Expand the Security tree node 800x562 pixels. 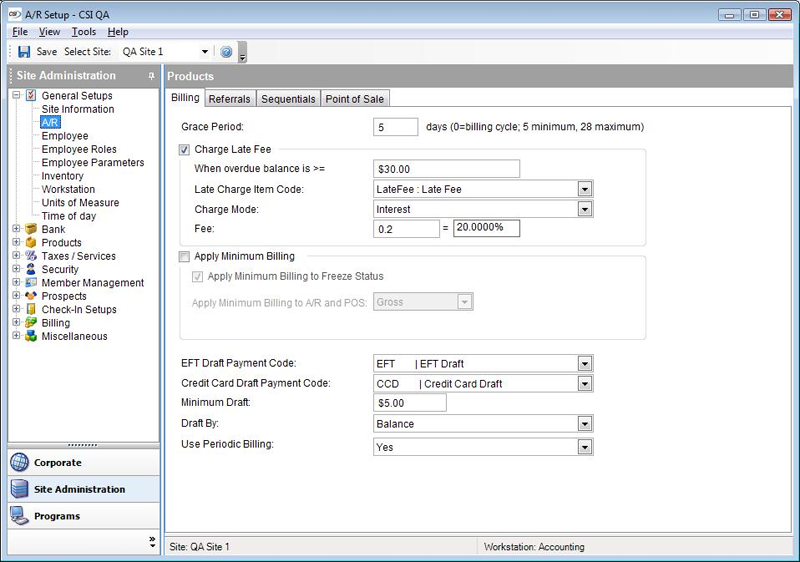pos(16,268)
